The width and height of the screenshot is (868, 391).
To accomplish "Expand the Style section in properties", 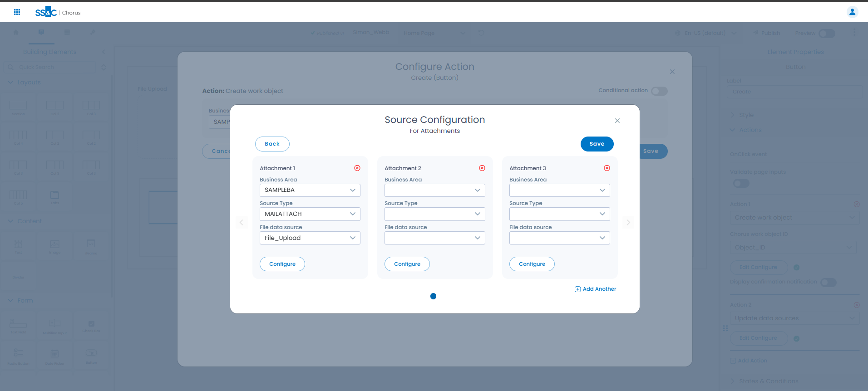I will pos(742,115).
